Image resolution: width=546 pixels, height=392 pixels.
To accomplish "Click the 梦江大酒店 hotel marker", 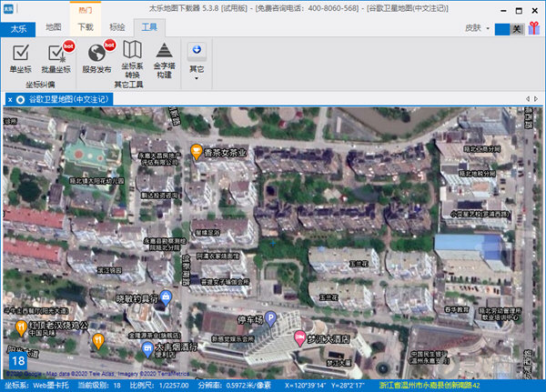I will tap(299, 338).
